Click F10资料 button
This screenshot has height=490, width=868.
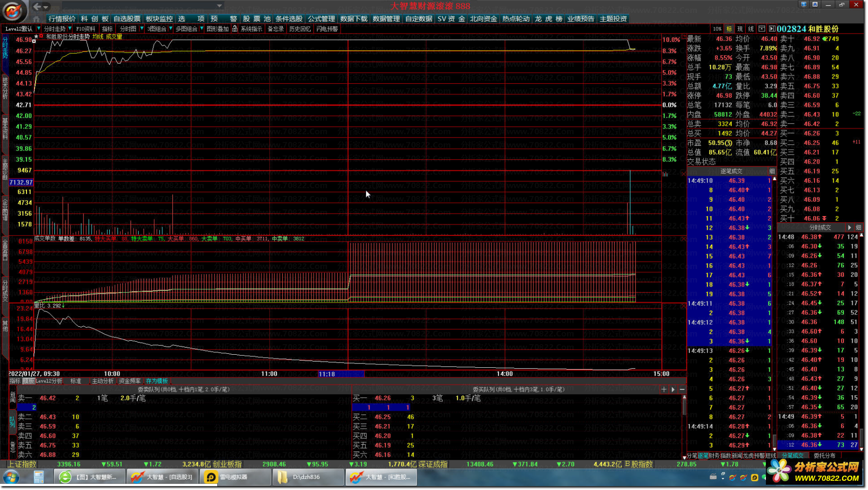(x=86, y=29)
